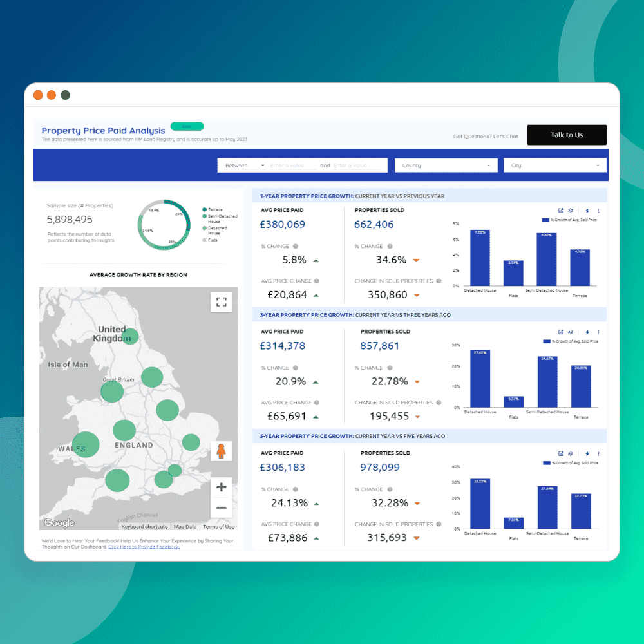Viewport: 644px width, 644px height.
Task: Click the 1-year properties sold 662,406
Action: [374, 224]
